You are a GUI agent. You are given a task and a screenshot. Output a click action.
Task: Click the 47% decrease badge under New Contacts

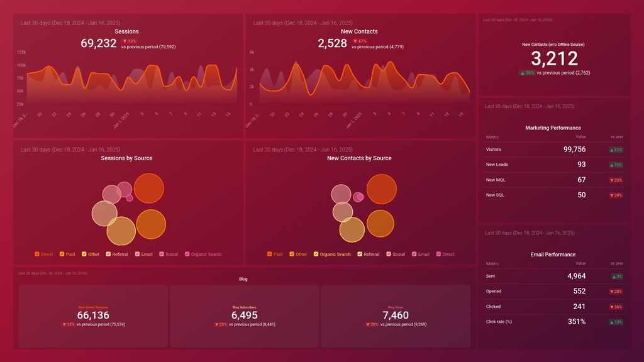[360, 41]
